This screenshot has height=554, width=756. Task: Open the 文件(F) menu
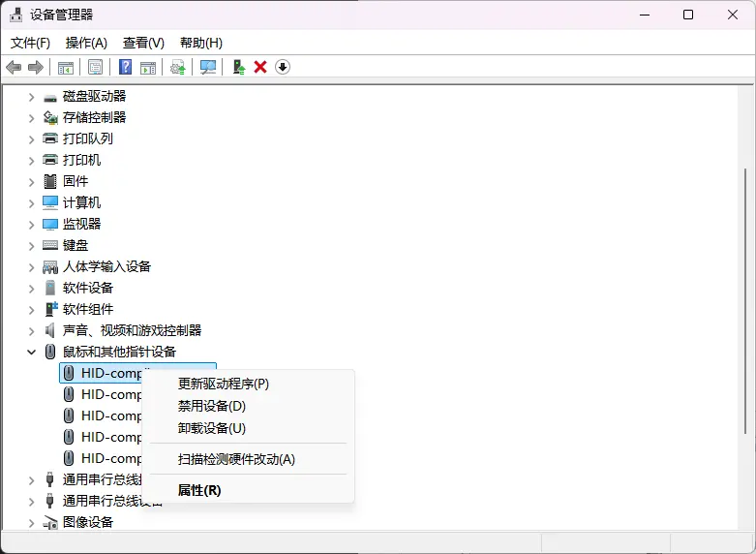(x=30, y=43)
